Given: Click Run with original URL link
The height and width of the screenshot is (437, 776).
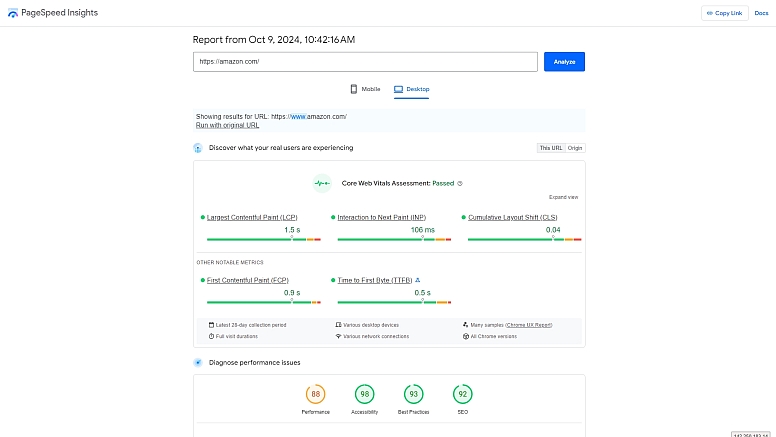Looking at the screenshot, I should 227,125.
